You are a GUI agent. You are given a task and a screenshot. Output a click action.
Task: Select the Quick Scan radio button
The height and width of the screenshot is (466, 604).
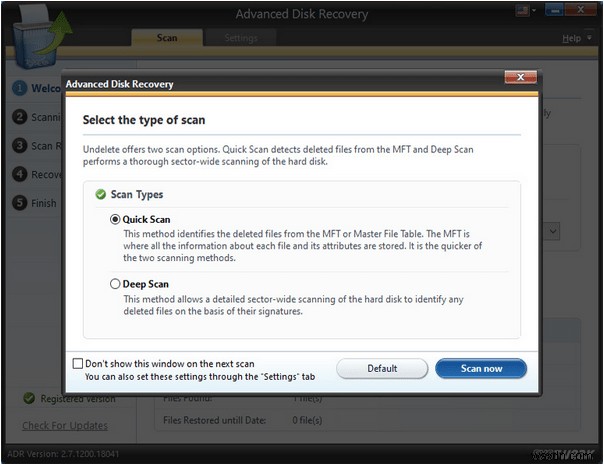[x=115, y=219]
